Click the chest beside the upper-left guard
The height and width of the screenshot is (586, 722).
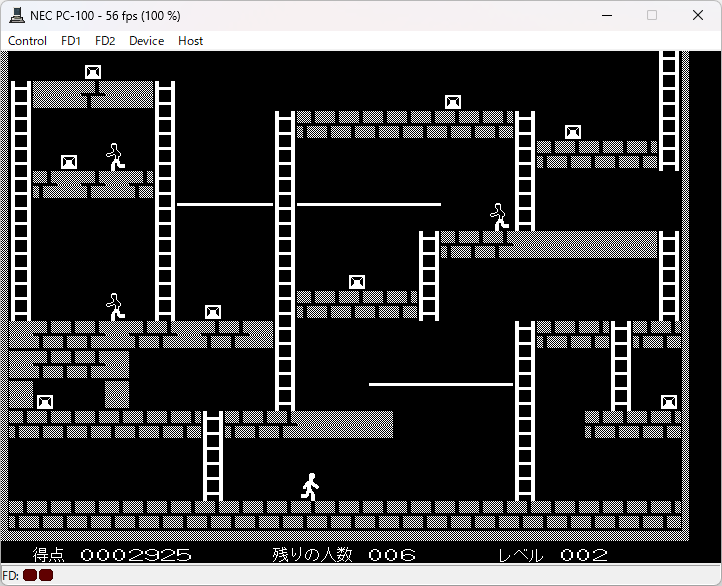tap(69, 162)
